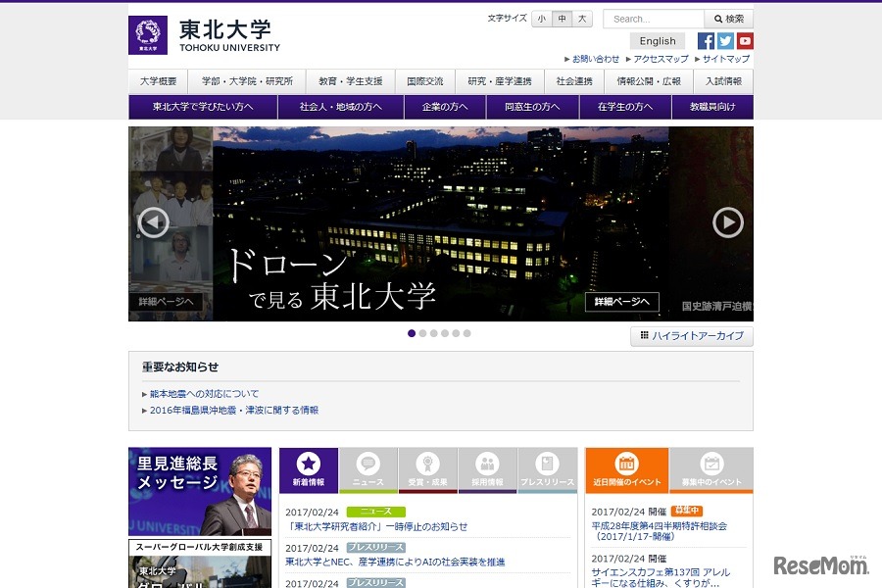Open the 熊本地震への対応について notice link

point(201,393)
